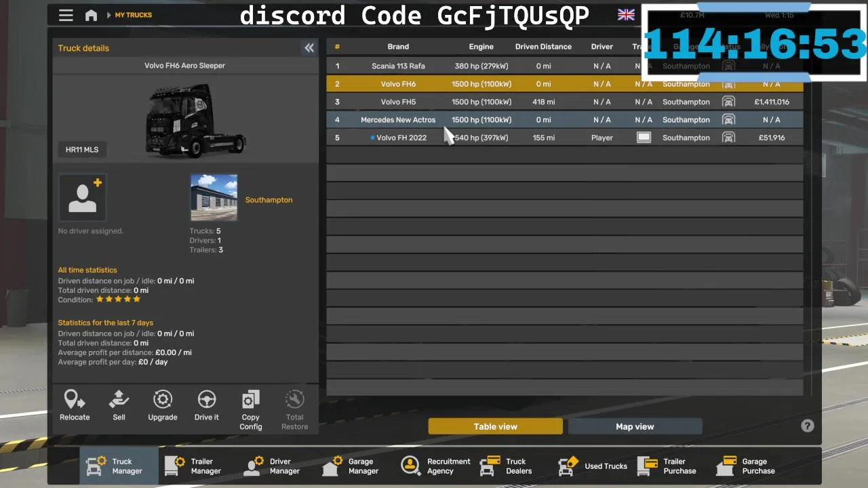The image size is (868, 488).
Task: Click the Southampton garage link
Action: 269,200
